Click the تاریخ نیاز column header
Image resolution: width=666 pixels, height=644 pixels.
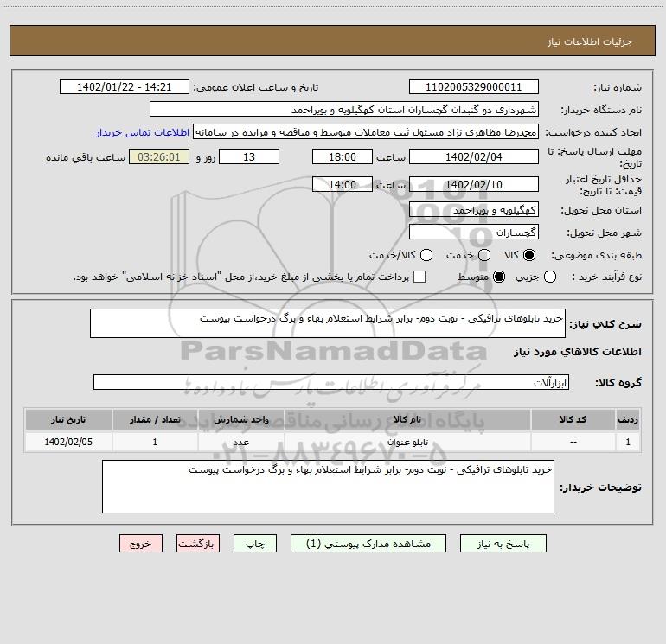click(68, 419)
